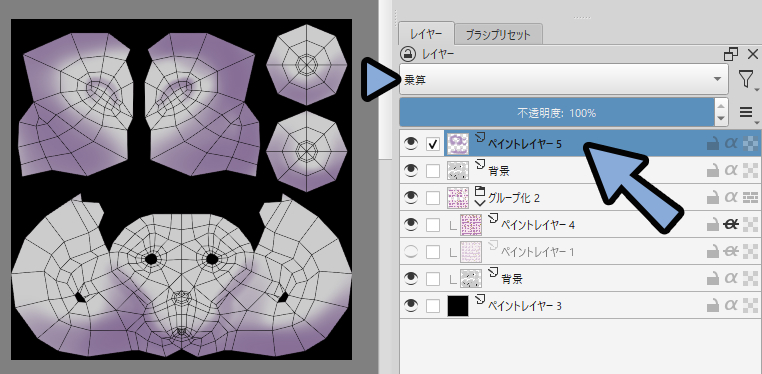Check the checkbox on 背景 under ペイントレイヤー 5

pos(433,171)
